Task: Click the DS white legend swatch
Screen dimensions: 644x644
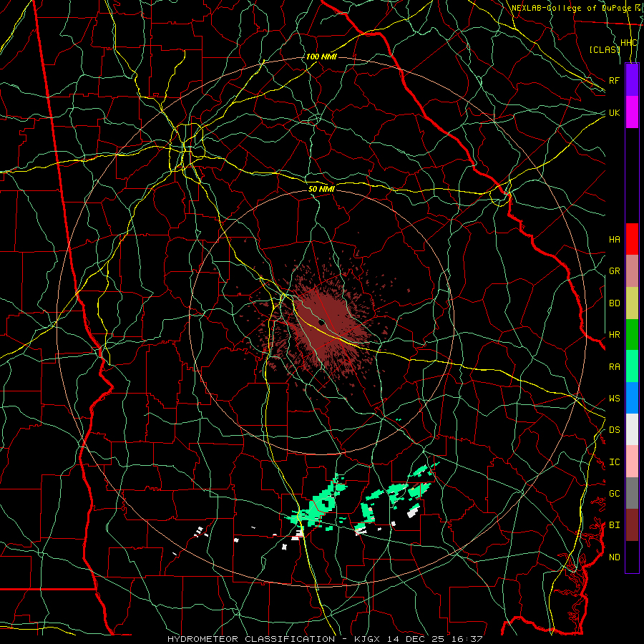Action: 632,429
